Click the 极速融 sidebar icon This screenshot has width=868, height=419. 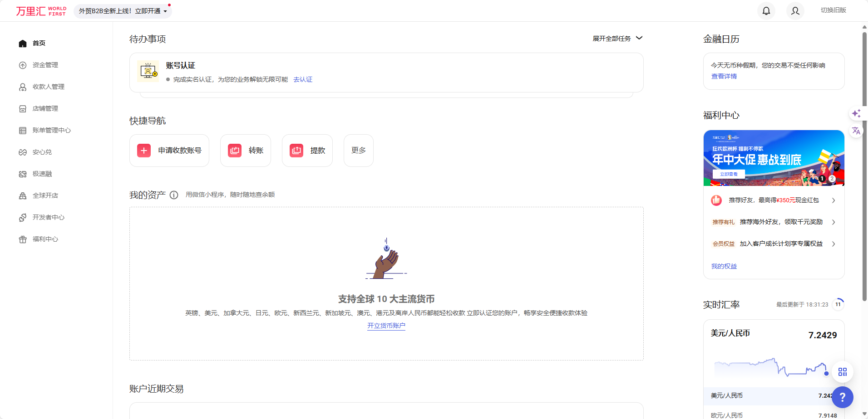click(23, 174)
